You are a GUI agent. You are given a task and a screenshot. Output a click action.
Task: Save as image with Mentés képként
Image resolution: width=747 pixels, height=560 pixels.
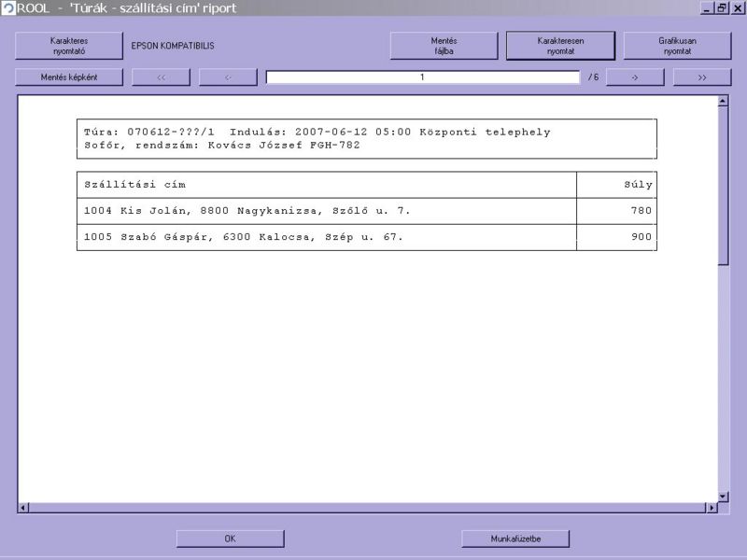pyautogui.click(x=69, y=77)
